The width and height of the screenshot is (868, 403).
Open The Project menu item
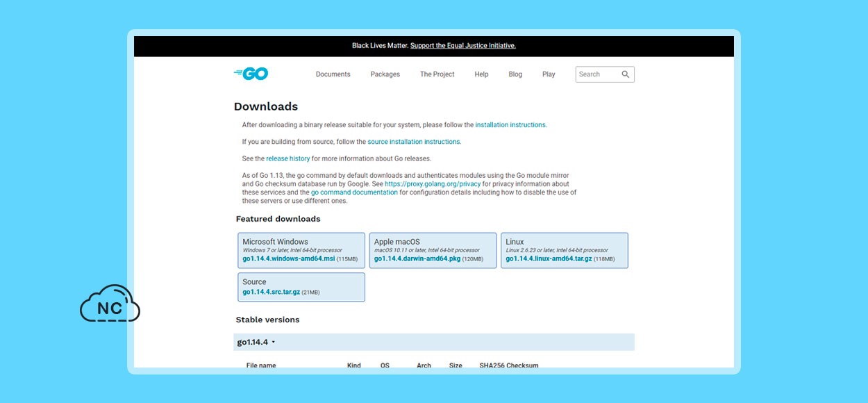point(437,74)
